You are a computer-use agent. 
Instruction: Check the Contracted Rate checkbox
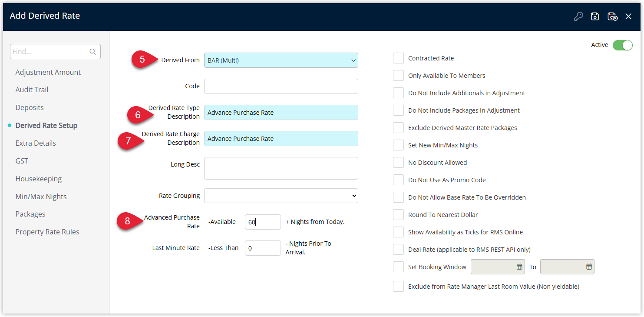coord(398,58)
